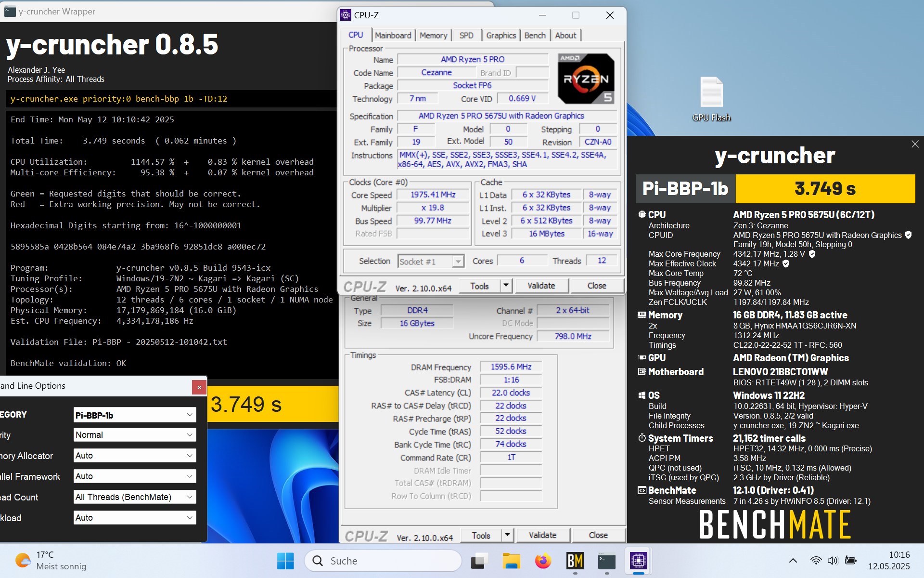Click the Memory icon in BenchMate panel

[642, 315]
